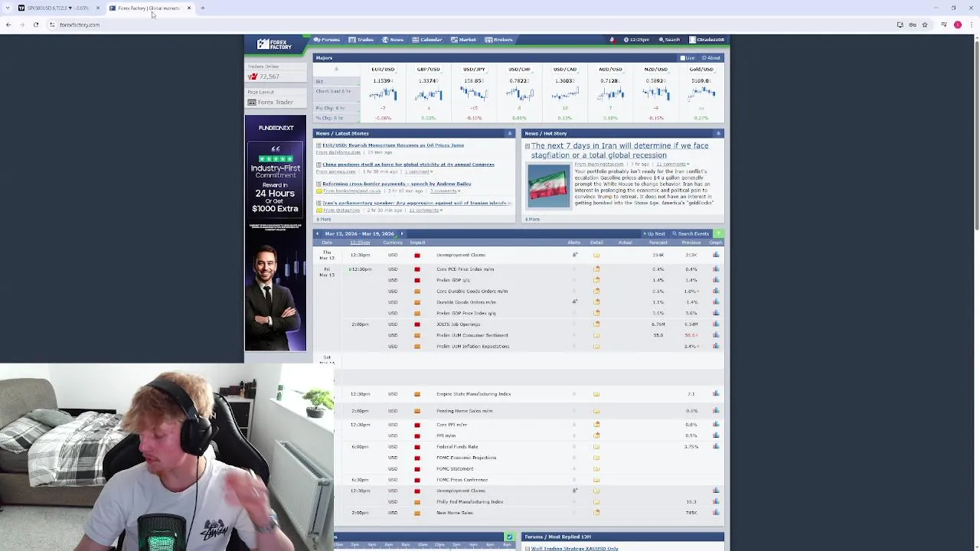Collapse the Hot Story panel
This screenshot has height=551, width=980.
[718, 133]
